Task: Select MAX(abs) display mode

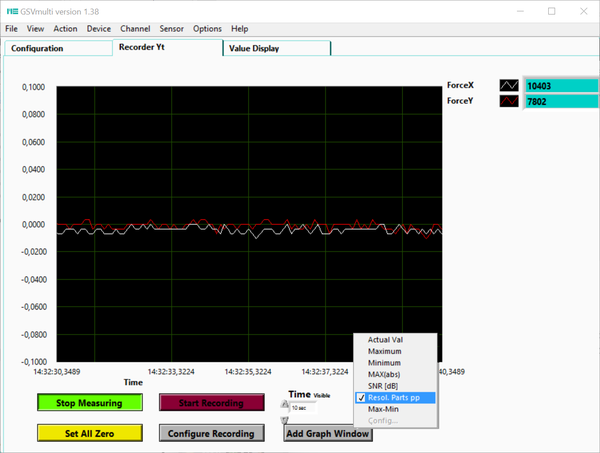Action: [x=386, y=375]
